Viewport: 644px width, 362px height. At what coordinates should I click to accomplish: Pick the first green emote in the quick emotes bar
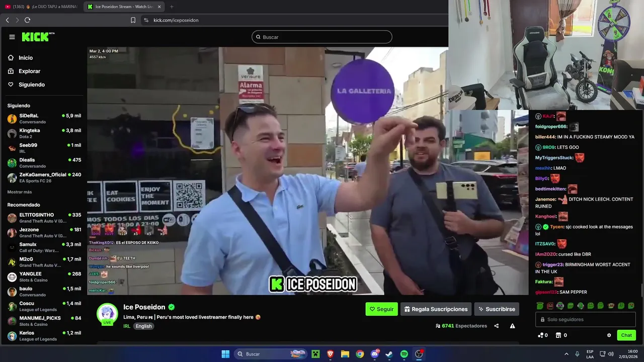coord(540,306)
